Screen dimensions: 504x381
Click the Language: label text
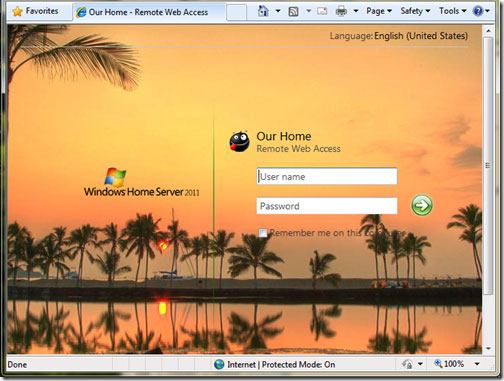351,36
